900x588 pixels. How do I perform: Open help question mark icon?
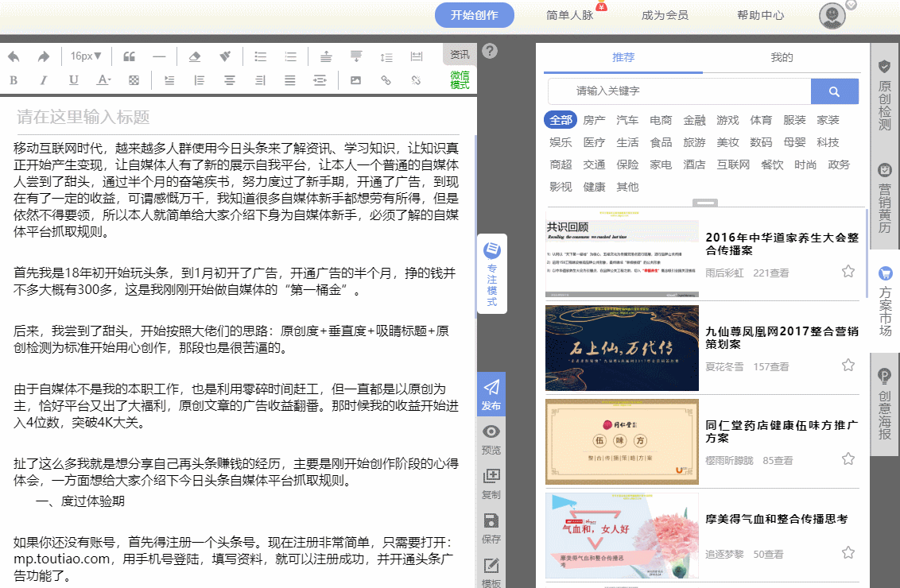[489, 51]
